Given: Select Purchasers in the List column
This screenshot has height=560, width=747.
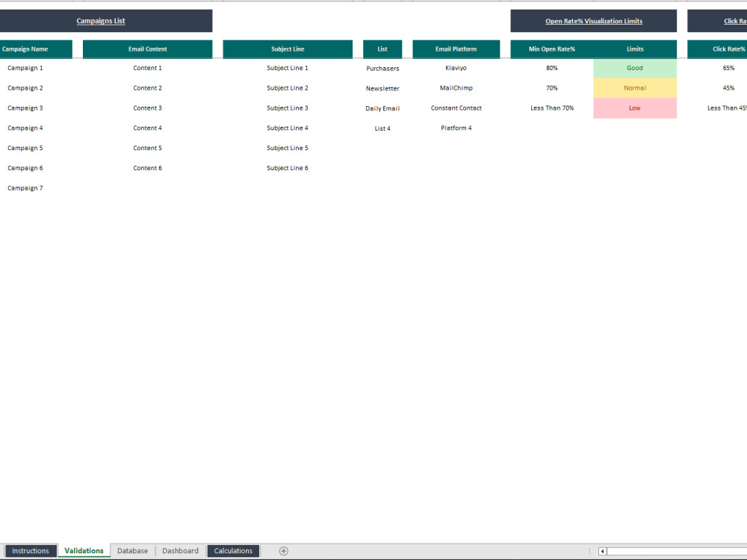Looking at the screenshot, I should click(382, 67).
